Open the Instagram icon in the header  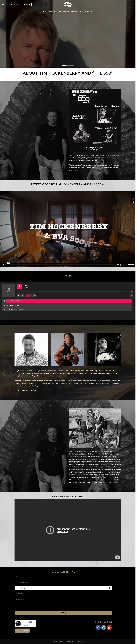[x=9, y=4]
